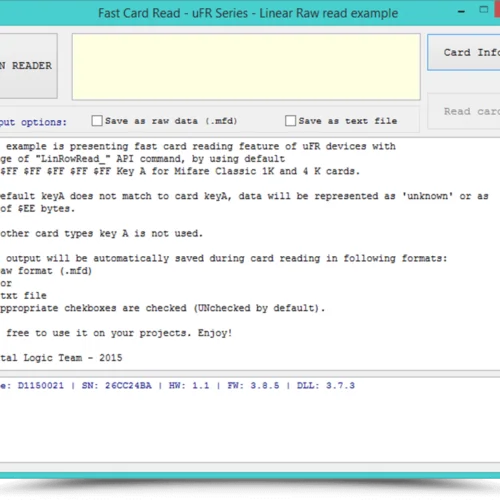Click the 'free to use it on your projects' line
The width and height of the screenshot is (500, 500).
point(119,333)
